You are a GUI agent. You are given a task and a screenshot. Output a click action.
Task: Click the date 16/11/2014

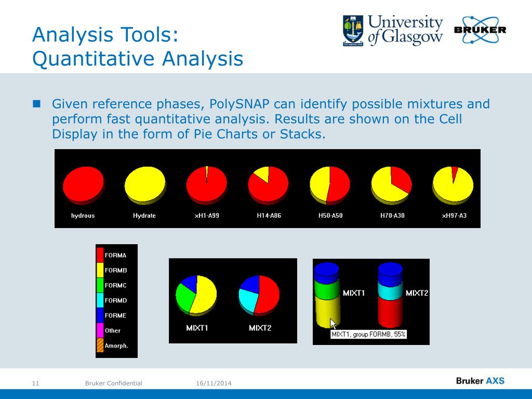click(x=214, y=383)
